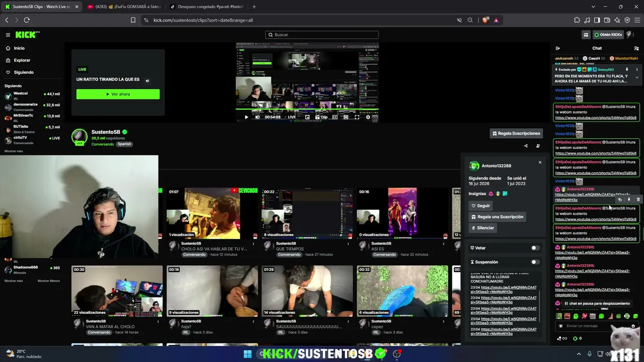Reply to Antonio132288's hovered chat message
Viewport: 644px width, 362px height.
[x=620, y=200]
